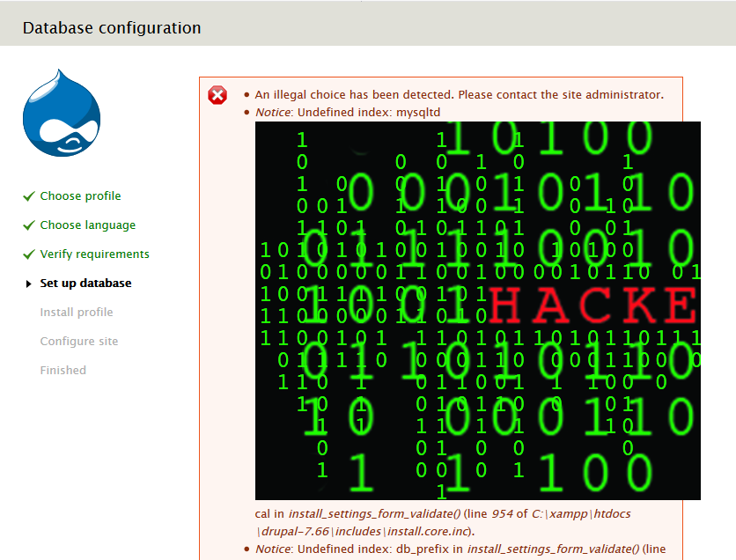Click the install_settings_form_validate() line 954 text
Viewport: 736px width, 560px height.
401,514
